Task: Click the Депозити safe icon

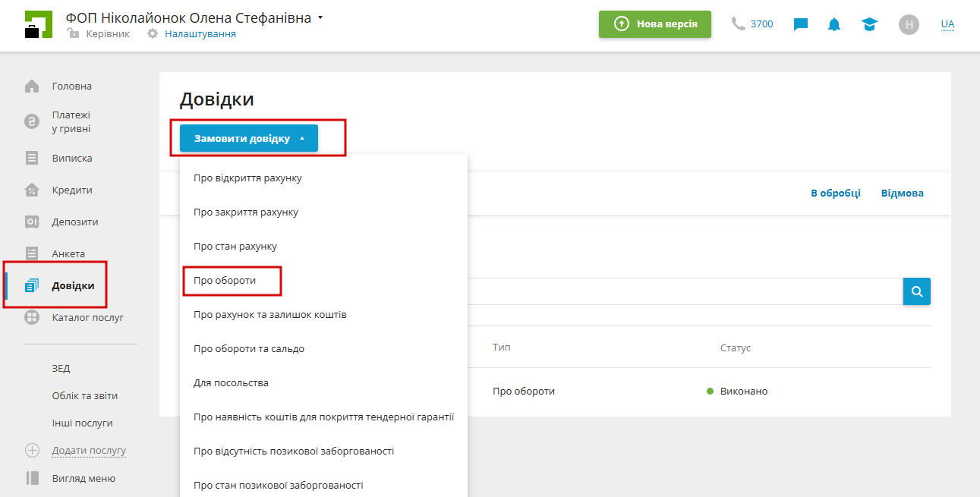Action: (32, 222)
